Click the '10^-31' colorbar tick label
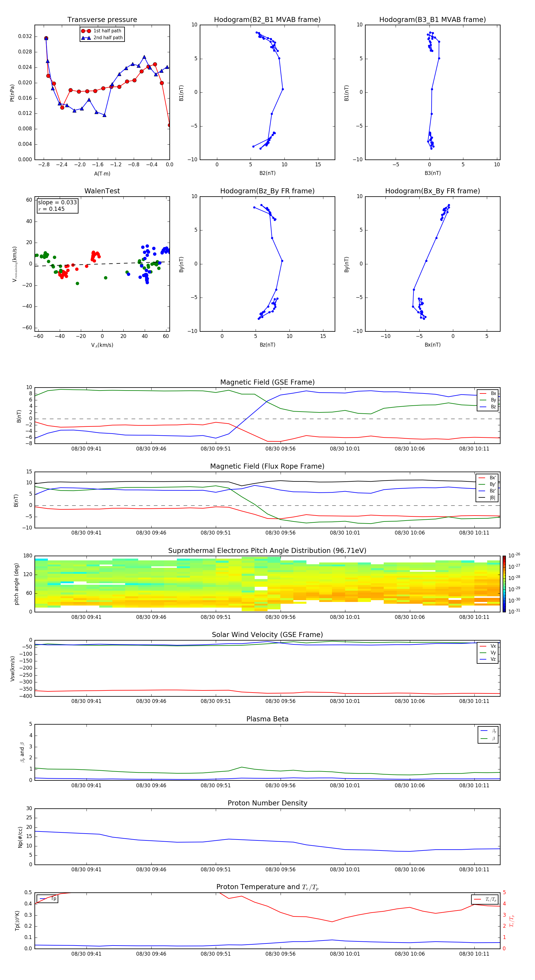This screenshot has width=535, height=980. coord(514,611)
